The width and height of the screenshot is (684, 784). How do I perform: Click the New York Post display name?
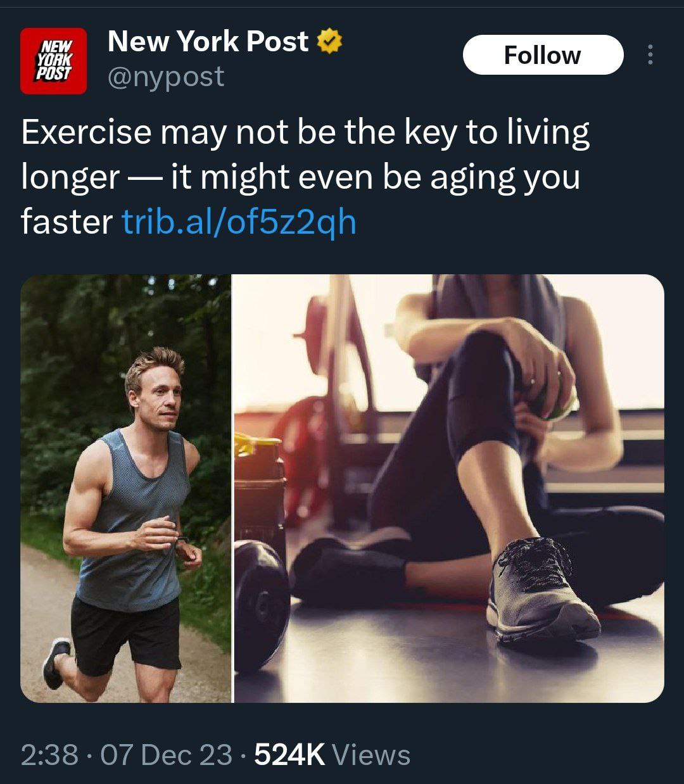(x=208, y=42)
